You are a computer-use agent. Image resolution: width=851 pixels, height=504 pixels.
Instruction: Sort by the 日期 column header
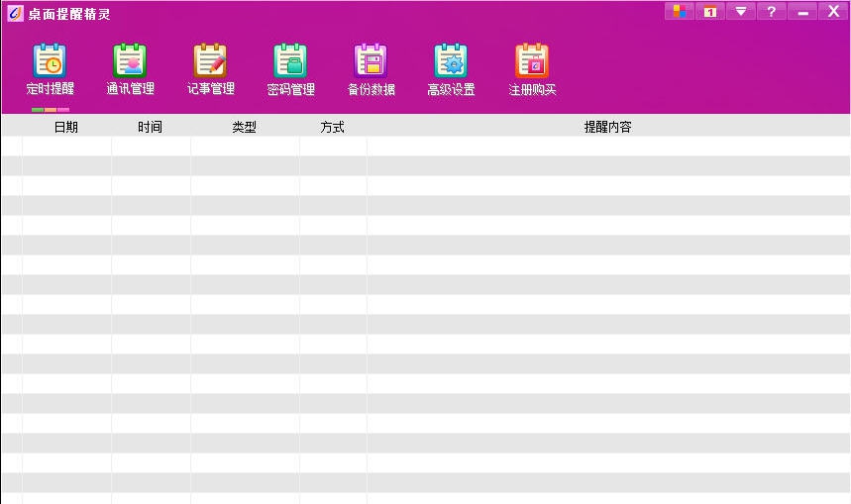tap(66, 127)
